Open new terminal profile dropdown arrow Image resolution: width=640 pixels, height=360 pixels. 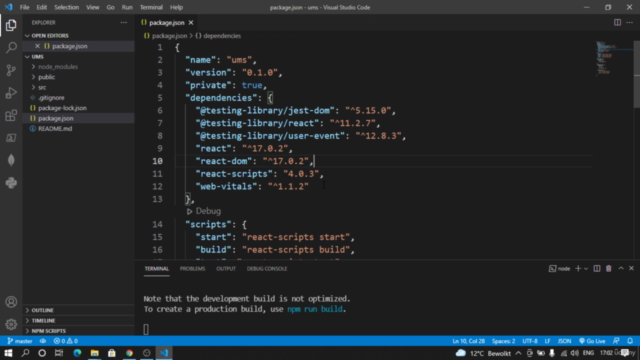(x=586, y=269)
